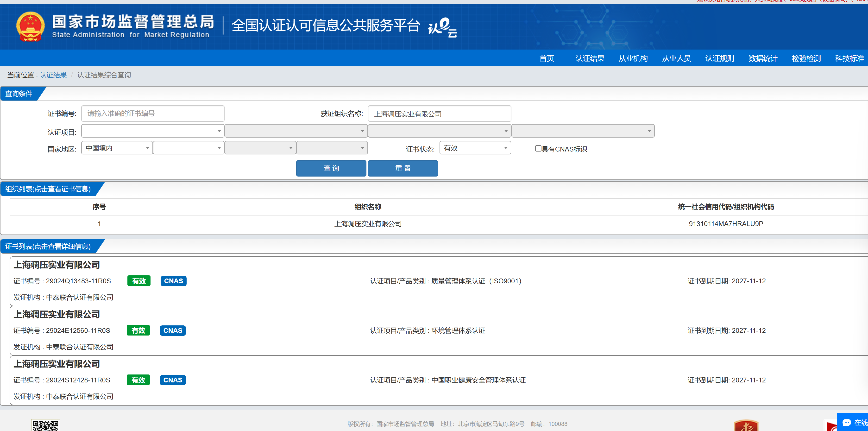The height and width of the screenshot is (431, 868).
Task: Open 数据统计 navigation menu
Action: coord(763,59)
